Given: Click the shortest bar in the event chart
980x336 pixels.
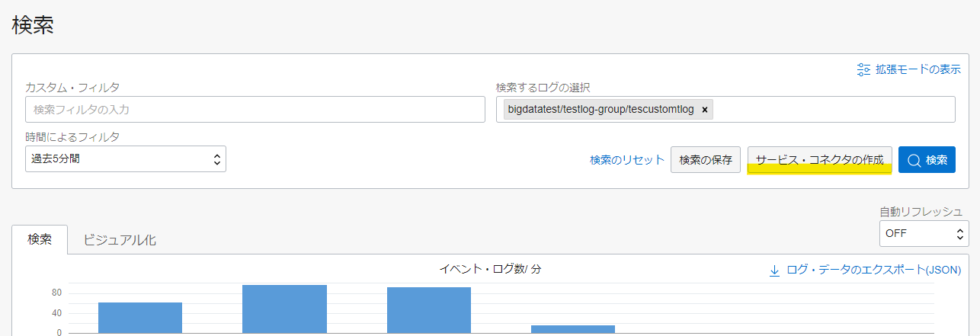Looking at the screenshot, I should click(x=573, y=329).
